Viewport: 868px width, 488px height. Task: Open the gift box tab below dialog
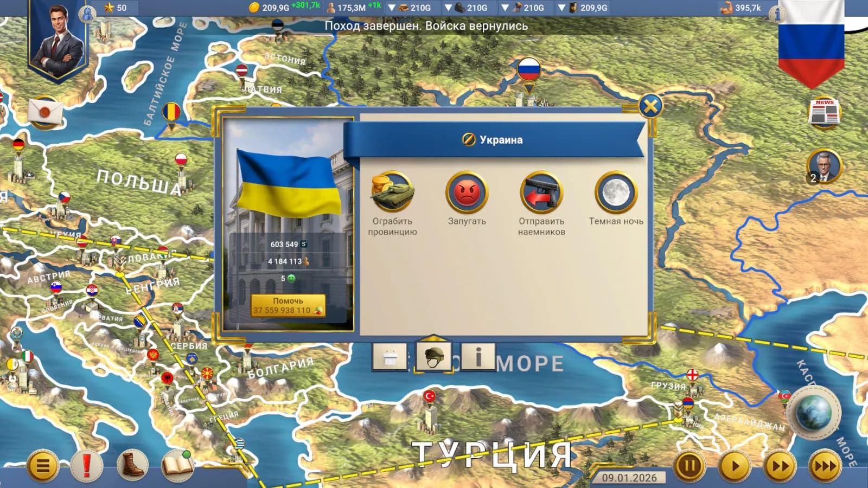(x=390, y=357)
